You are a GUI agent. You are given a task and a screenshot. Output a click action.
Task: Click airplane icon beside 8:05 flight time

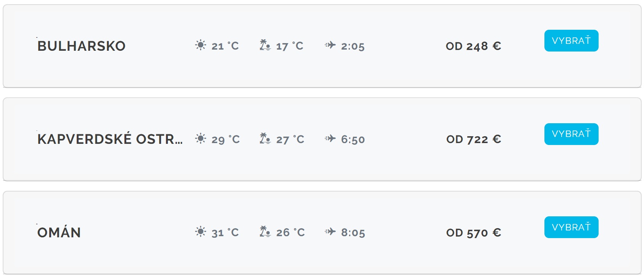pyautogui.click(x=330, y=231)
